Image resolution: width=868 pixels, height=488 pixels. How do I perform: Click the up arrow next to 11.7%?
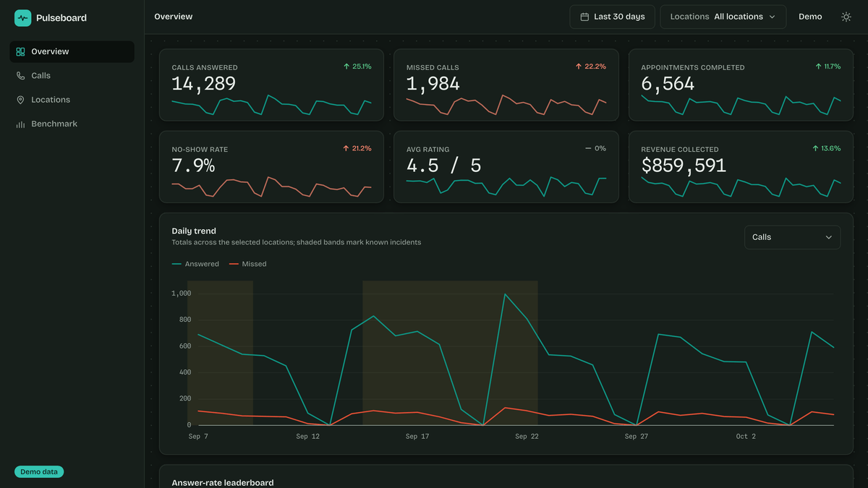click(x=818, y=67)
